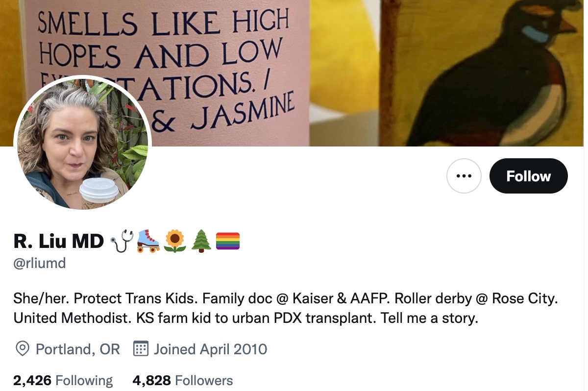The width and height of the screenshot is (588, 391).
Task: Click the Portland, OR location text
Action: point(78,349)
